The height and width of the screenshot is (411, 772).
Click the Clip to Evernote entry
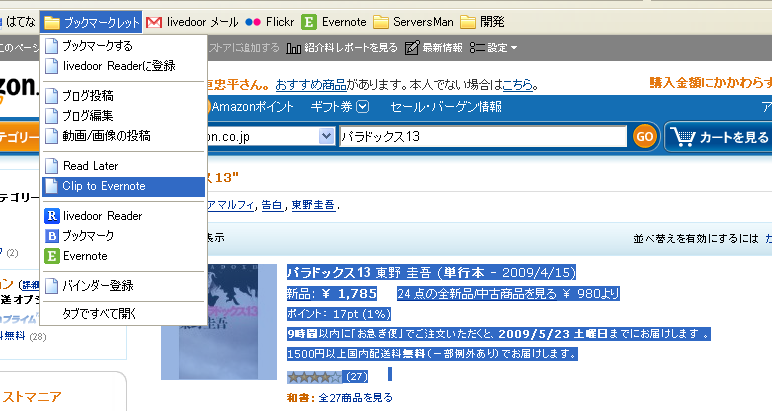tap(123, 186)
